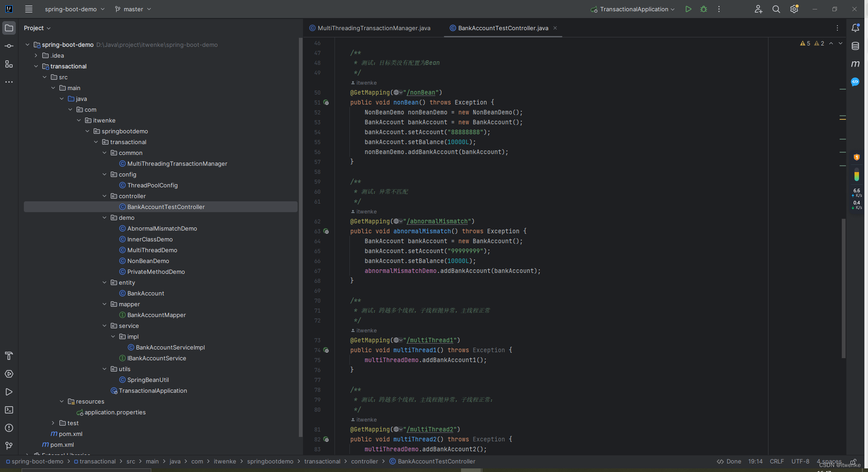Open the /multiThread2 mapping link
This screenshot has height=472, width=868.
point(430,430)
